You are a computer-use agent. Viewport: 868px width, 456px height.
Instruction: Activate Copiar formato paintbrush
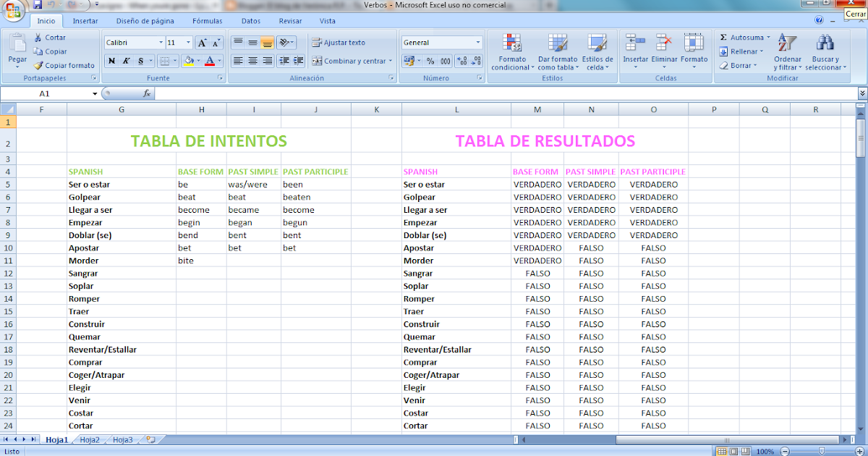pos(64,65)
